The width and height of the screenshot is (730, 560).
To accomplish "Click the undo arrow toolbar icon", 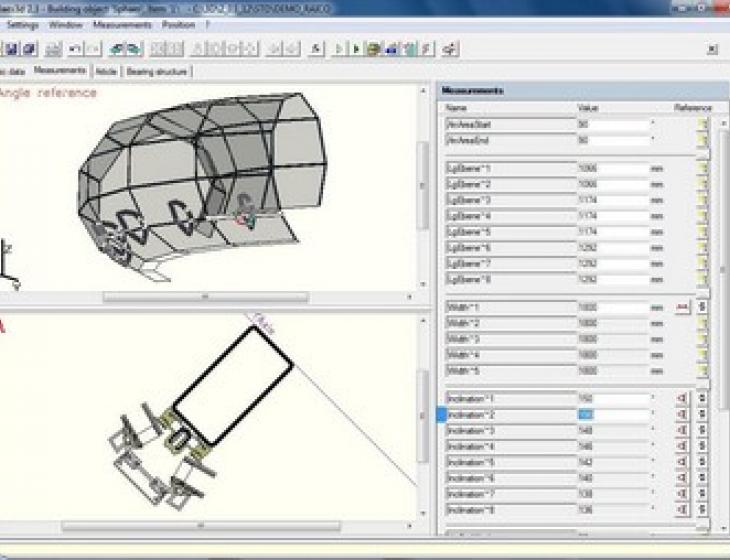I will [74, 48].
